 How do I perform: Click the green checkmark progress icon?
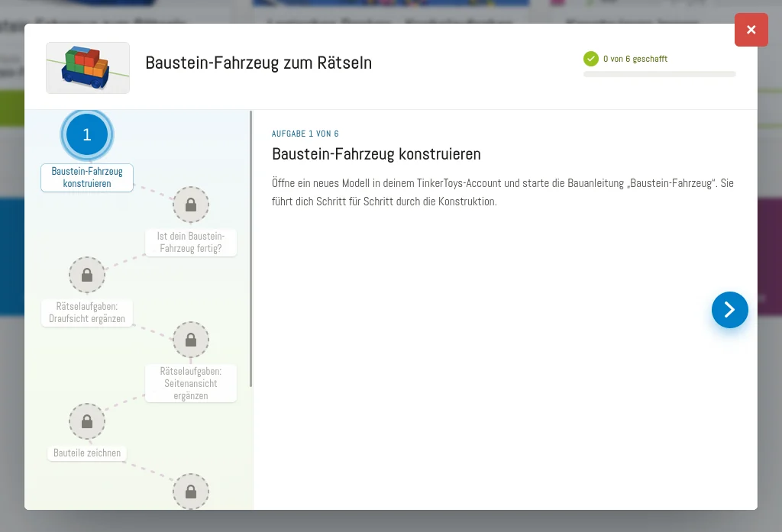591,59
